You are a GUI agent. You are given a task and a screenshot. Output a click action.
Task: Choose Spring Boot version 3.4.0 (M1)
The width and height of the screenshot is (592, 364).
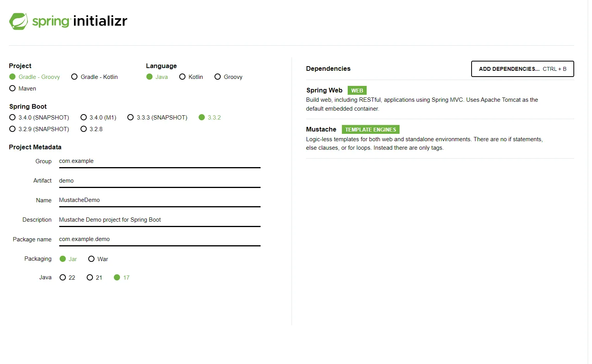click(84, 118)
